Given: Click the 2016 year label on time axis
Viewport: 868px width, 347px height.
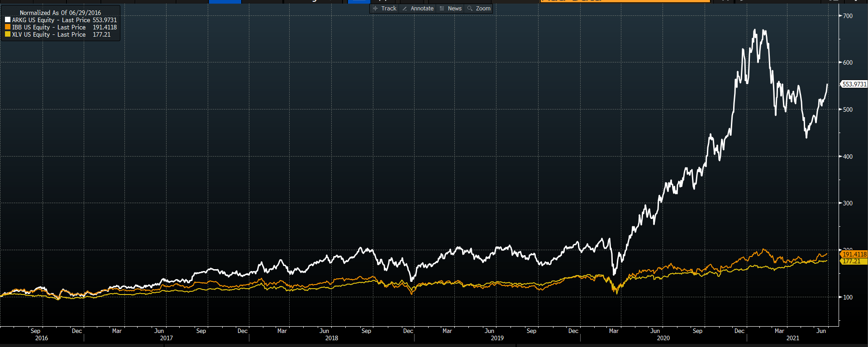Looking at the screenshot, I should [41, 338].
